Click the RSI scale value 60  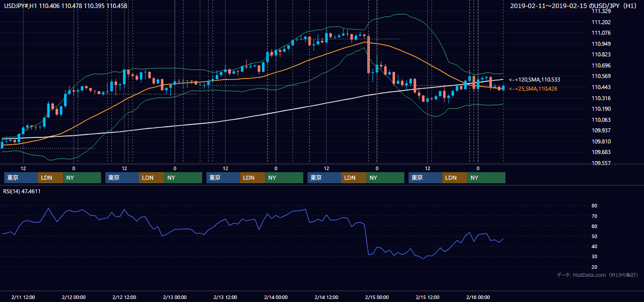tap(595, 226)
